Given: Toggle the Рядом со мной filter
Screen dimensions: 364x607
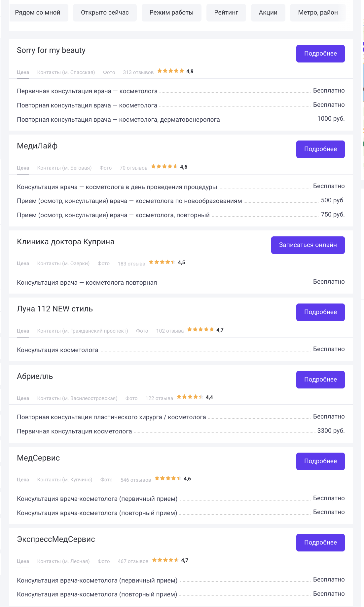Looking at the screenshot, I should coord(38,13).
